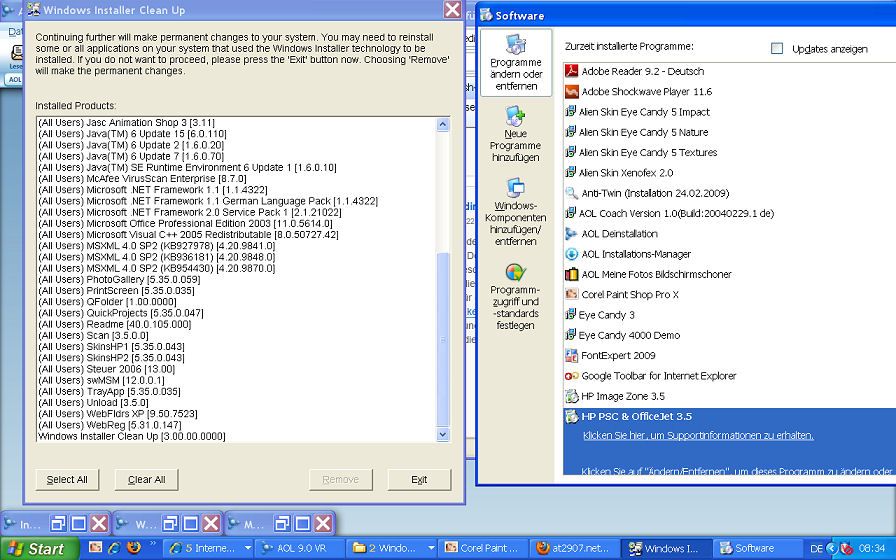Viewport: 896px width, 560px height.
Task: Click the Adobe Reader 9.2 icon
Action: pos(571,71)
